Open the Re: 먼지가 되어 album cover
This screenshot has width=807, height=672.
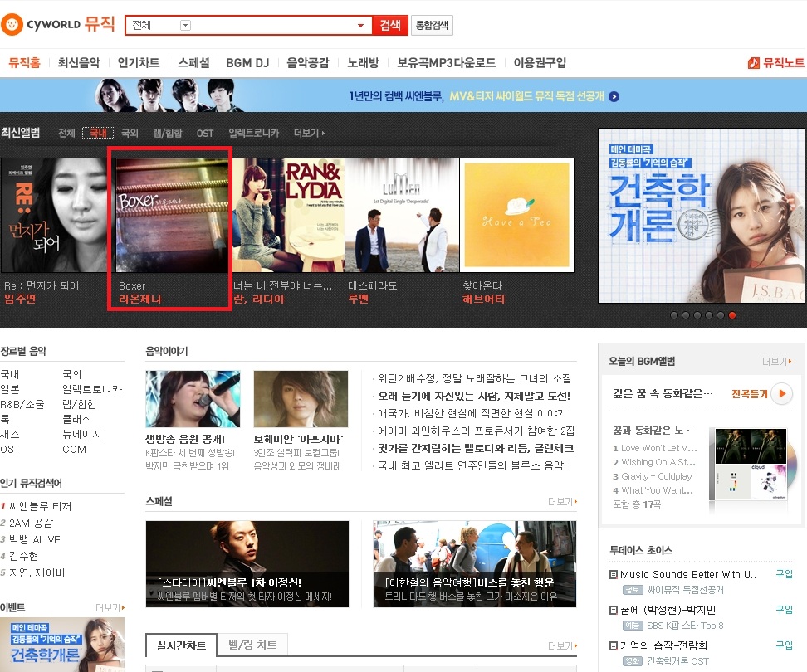pos(54,216)
